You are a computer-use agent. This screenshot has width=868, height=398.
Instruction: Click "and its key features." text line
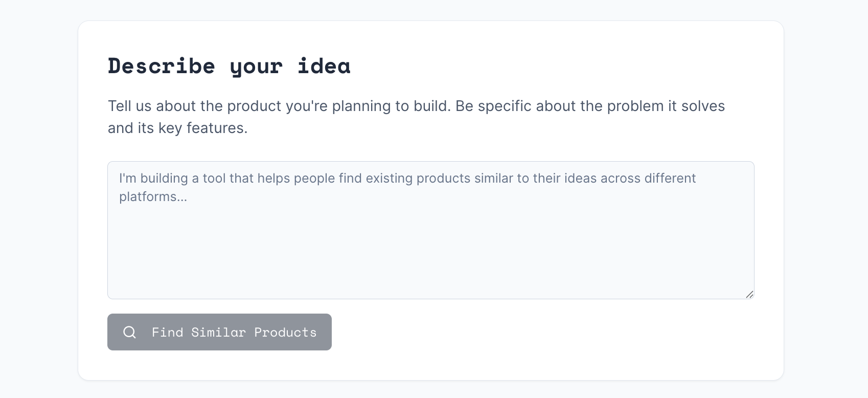coord(177,128)
